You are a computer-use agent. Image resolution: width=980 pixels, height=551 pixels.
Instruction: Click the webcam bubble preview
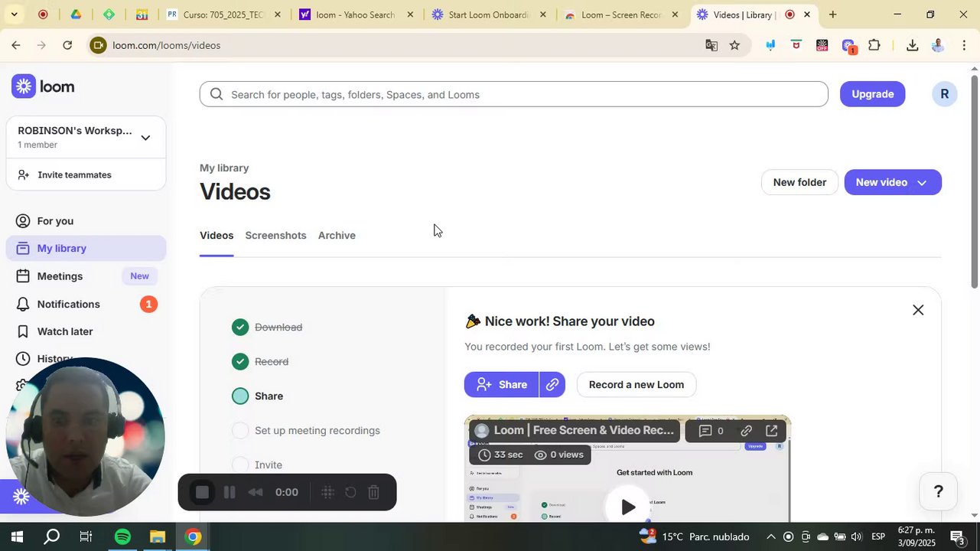(85, 436)
